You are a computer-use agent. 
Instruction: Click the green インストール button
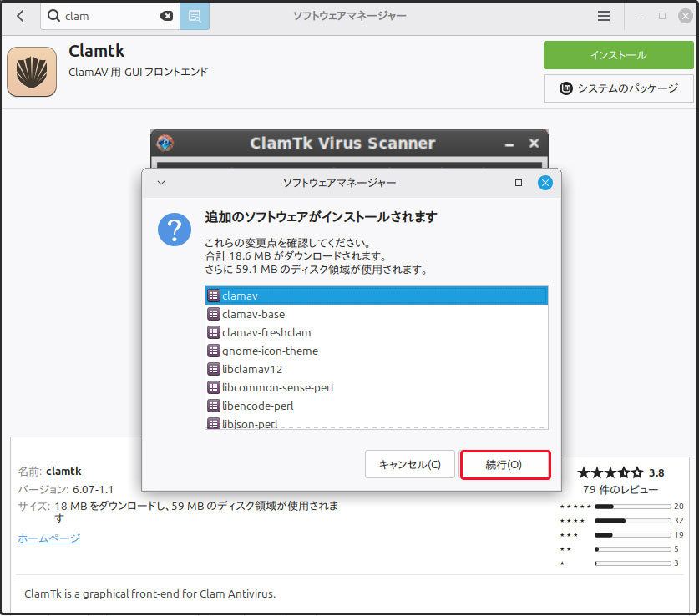pyautogui.click(x=618, y=55)
